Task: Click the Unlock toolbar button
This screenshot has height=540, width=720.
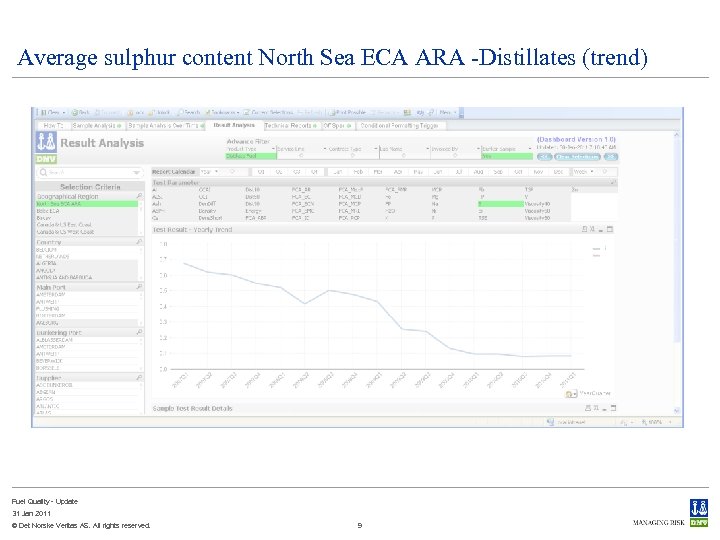Action: tap(159, 112)
